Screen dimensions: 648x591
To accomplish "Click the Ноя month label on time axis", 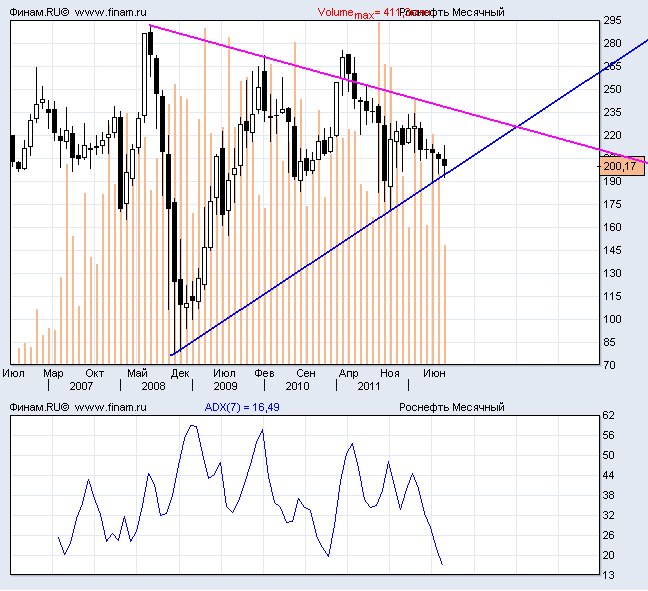I will coord(390,374).
